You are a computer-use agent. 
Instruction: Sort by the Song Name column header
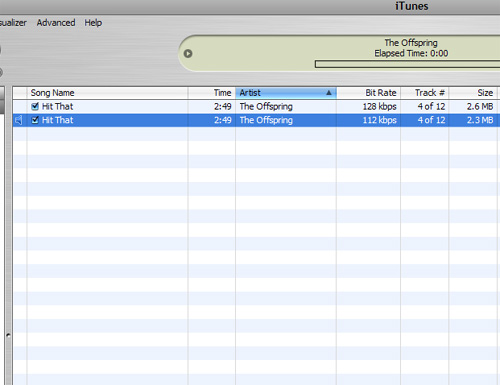click(x=107, y=93)
